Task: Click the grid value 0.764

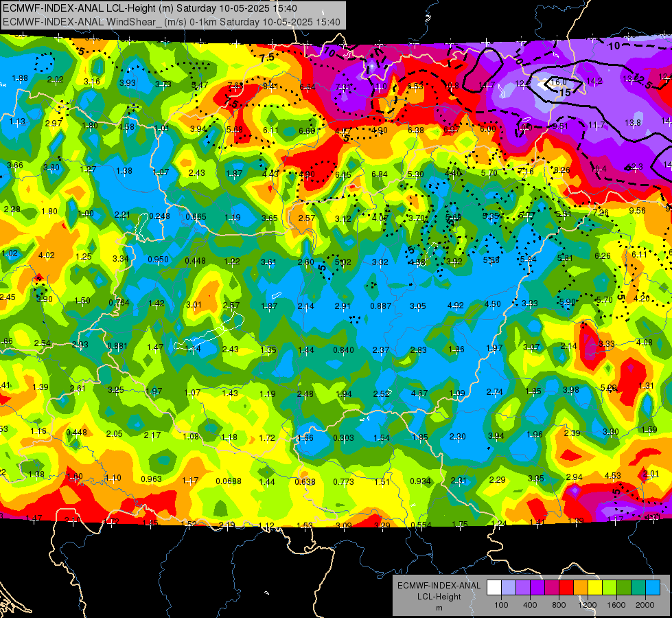Action: pos(119,302)
